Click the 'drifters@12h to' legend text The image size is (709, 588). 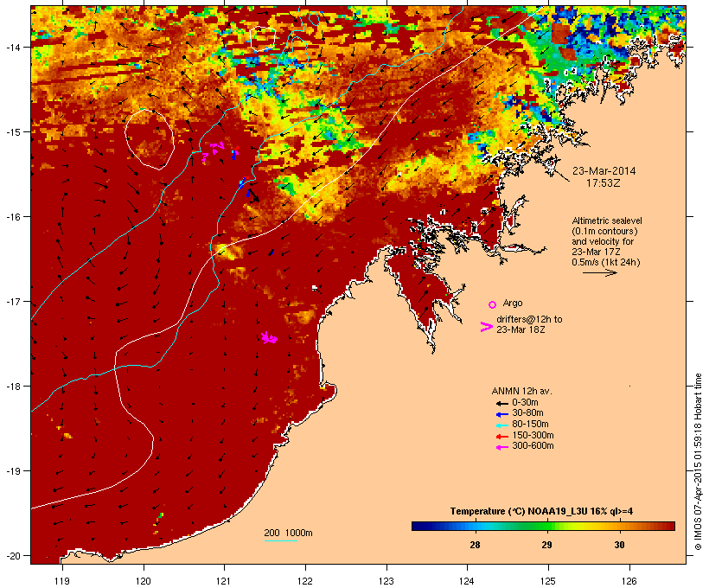point(529,319)
